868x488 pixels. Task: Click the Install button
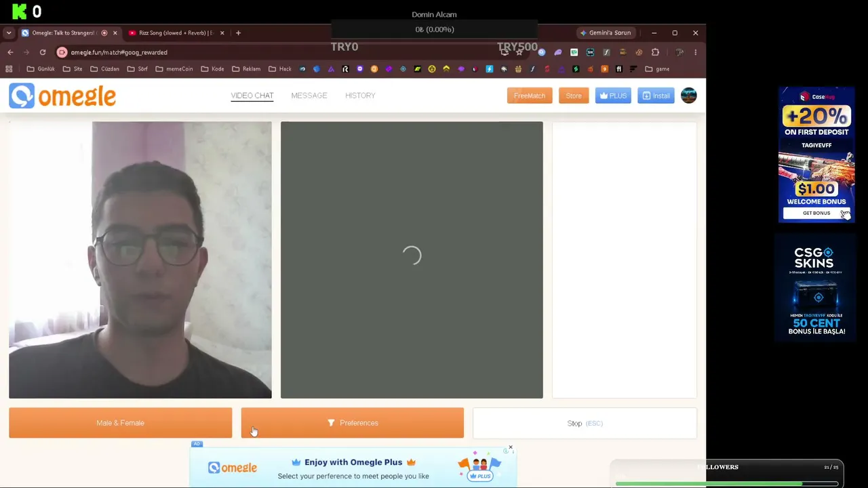click(x=656, y=96)
